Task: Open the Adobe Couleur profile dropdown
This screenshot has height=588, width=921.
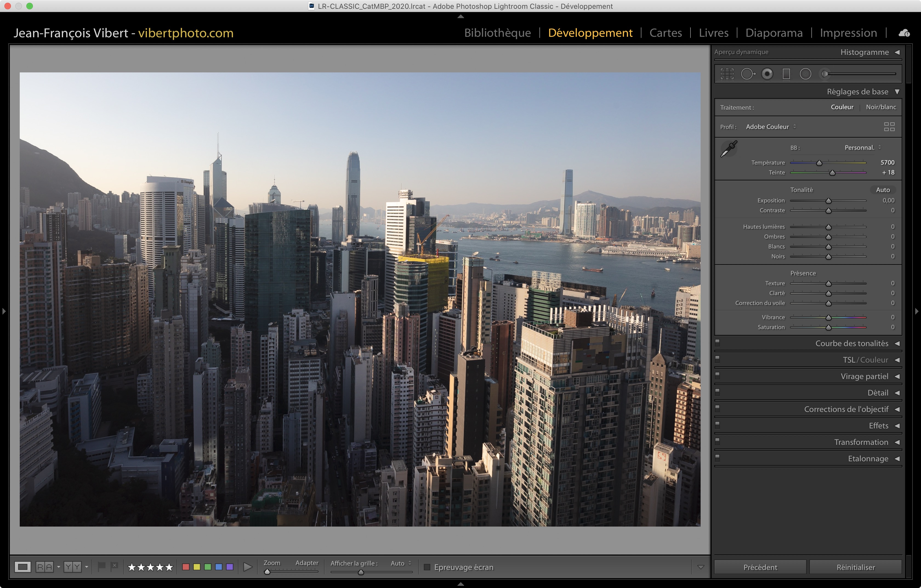Action: 770,127
